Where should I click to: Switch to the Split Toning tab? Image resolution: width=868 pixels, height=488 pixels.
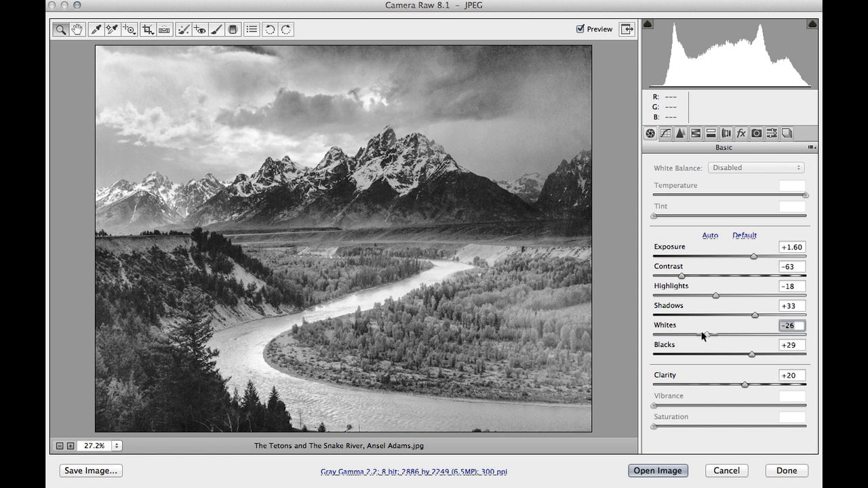[x=711, y=134]
